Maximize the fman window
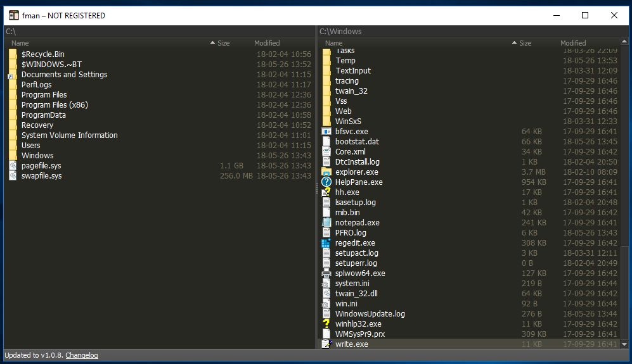Viewport: 632px width, 364px height. click(x=585, y=15)
